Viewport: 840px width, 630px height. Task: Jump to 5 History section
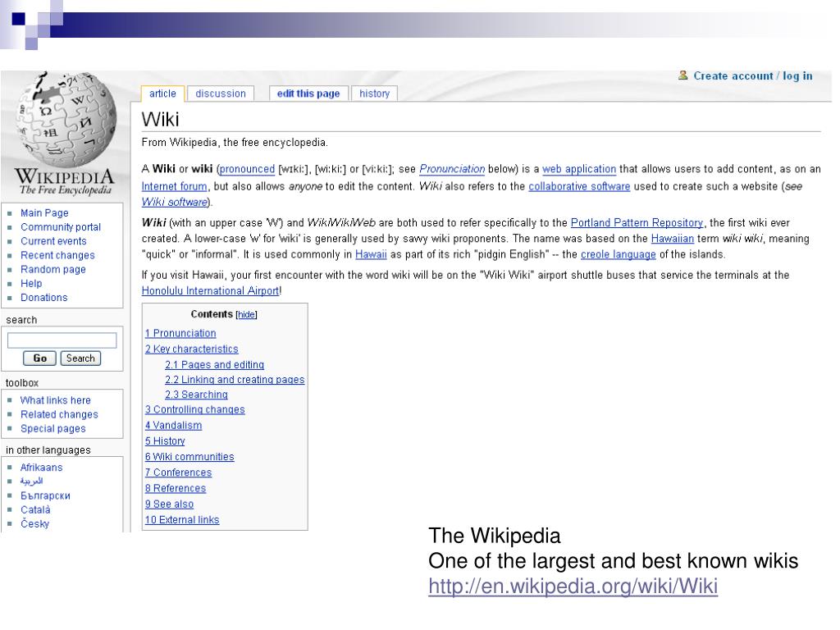tap(164, 441)
